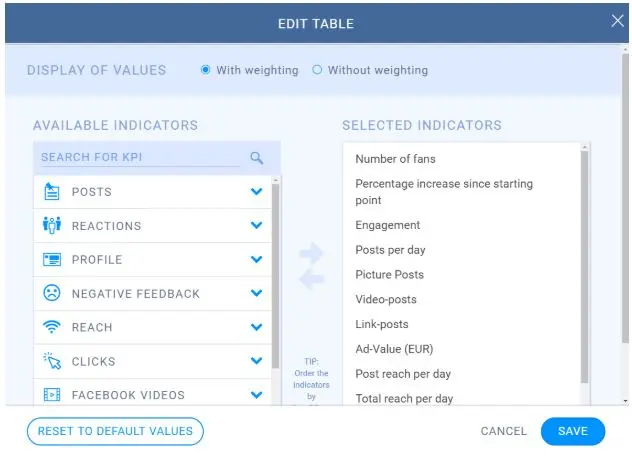Click the Facebook Videos film icon
632x465 pixels.
click(x=52, y=395)
